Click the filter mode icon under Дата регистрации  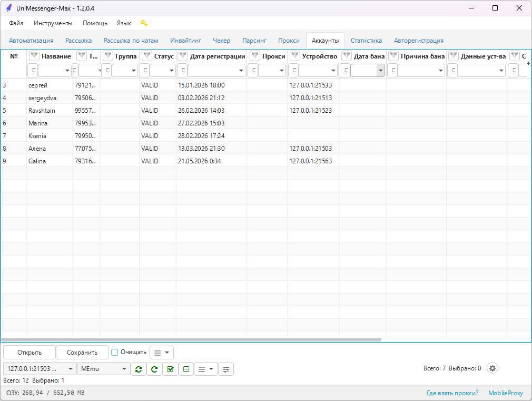coord(183,71)
